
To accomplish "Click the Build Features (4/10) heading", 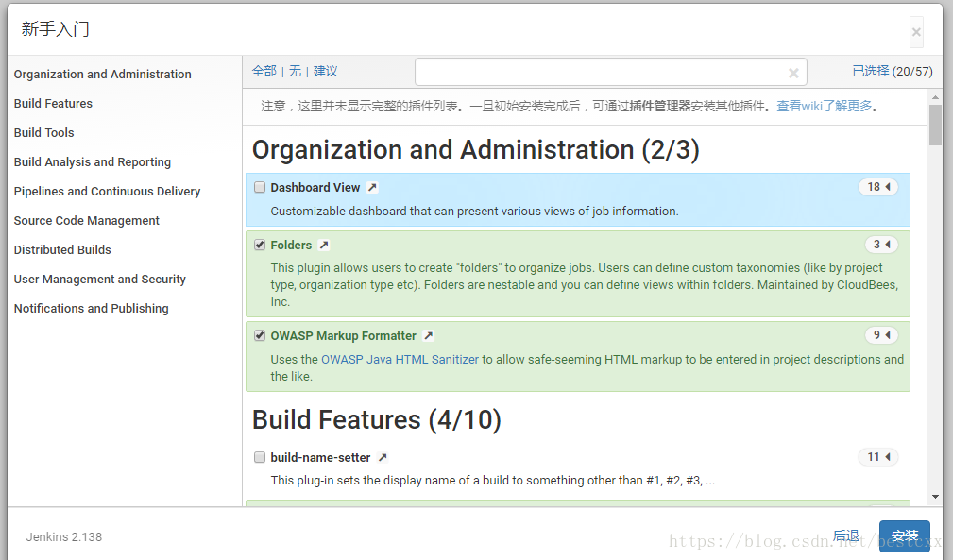I will tap(377, 419).
